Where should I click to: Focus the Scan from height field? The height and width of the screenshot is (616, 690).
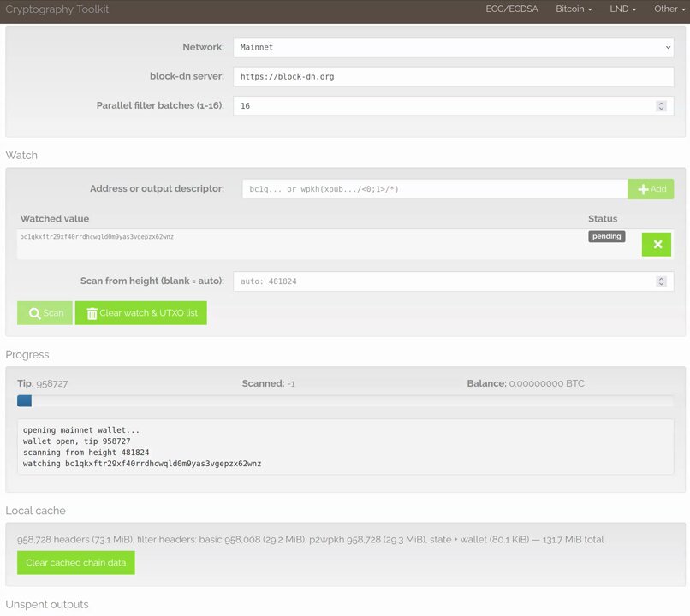pos(453,281)
